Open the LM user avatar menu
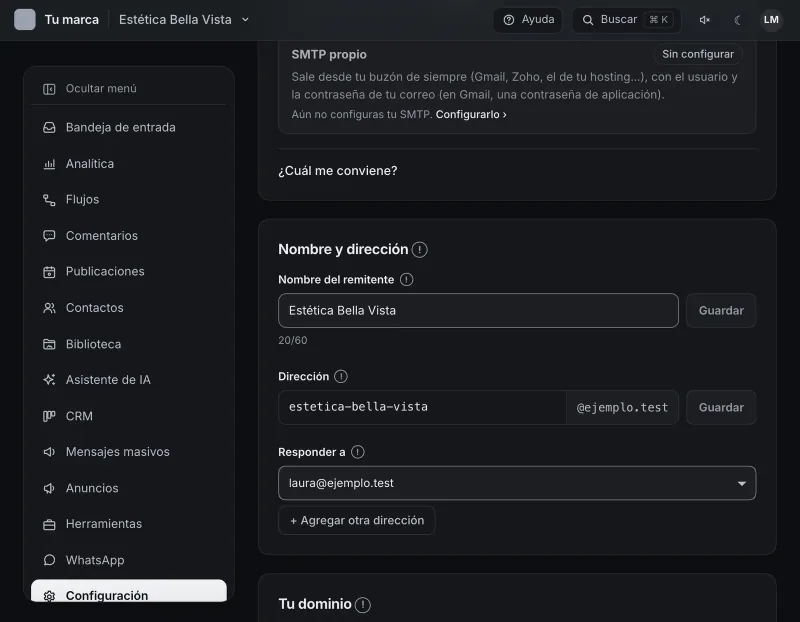This screenshot has width=800, height=622. coord(771,20)
